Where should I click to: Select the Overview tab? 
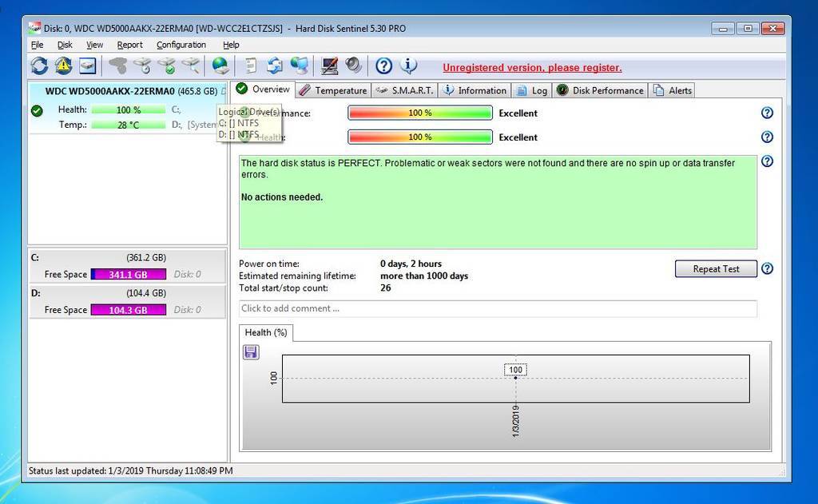264,89
